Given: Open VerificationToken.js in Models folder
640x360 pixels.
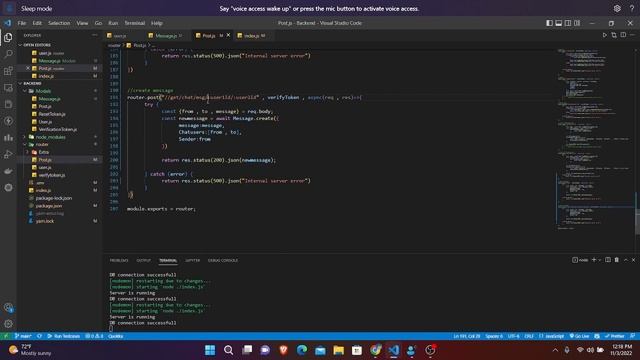Looking at the screenshot, I should [58, 129].
